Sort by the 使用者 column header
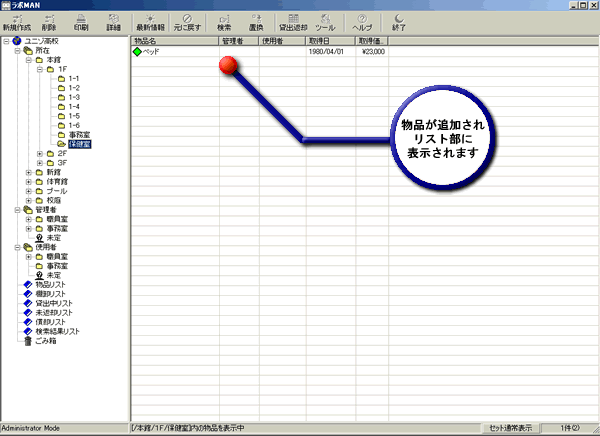 282,41
